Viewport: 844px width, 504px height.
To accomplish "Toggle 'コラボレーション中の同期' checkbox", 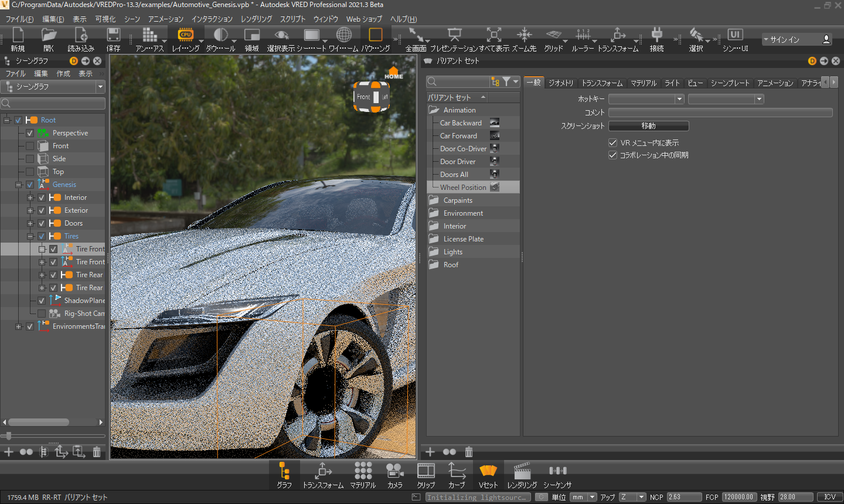I will click(x=613, y=155).
